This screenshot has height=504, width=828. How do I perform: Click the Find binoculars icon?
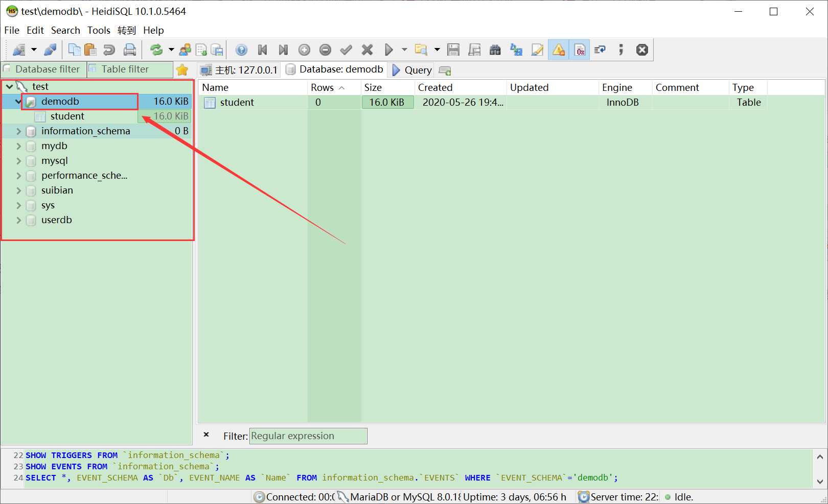point(495,50)
